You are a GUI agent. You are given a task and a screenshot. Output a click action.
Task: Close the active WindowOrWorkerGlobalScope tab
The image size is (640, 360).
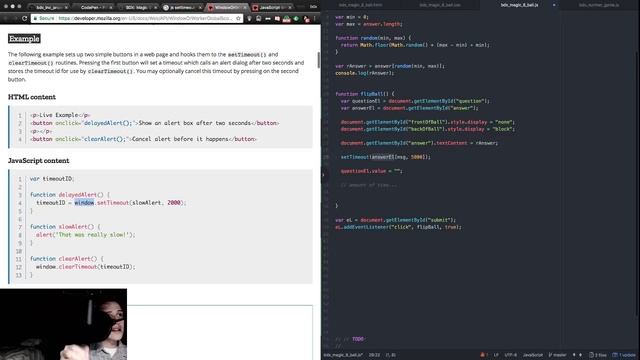(245, 7)
